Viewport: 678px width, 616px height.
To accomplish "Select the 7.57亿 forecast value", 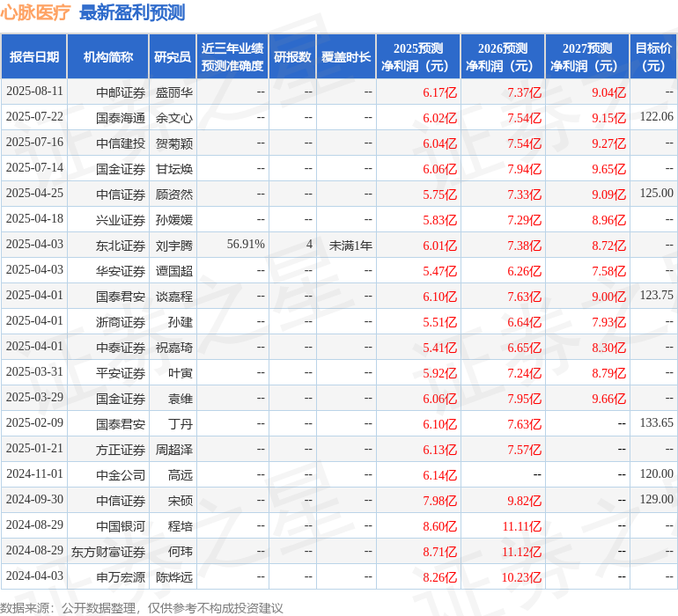I will point(525,450).
